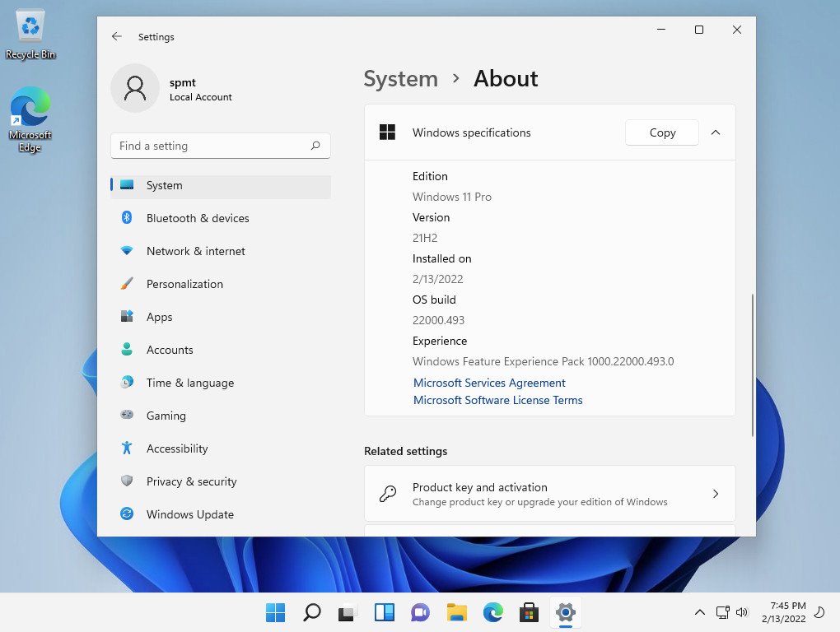
Task: Click the volume speaker icon in tray
Action: (x=742, y=612)
